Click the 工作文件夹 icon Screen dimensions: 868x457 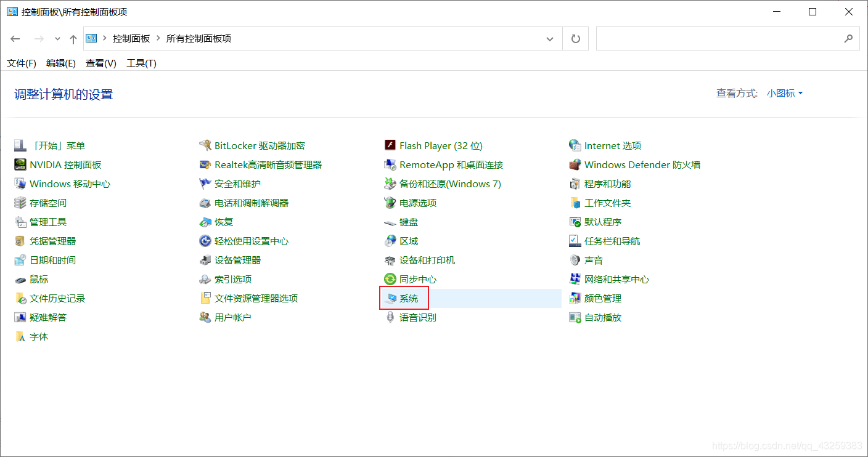pyautogui.click(x=575, y=203)
